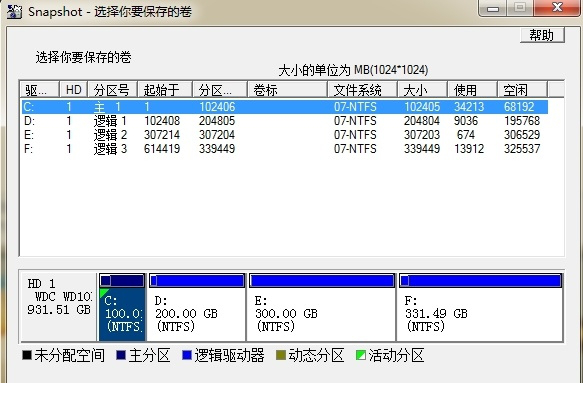Click the 起始于 column header
The image size is (583, 398).
[x=165, y=90]
